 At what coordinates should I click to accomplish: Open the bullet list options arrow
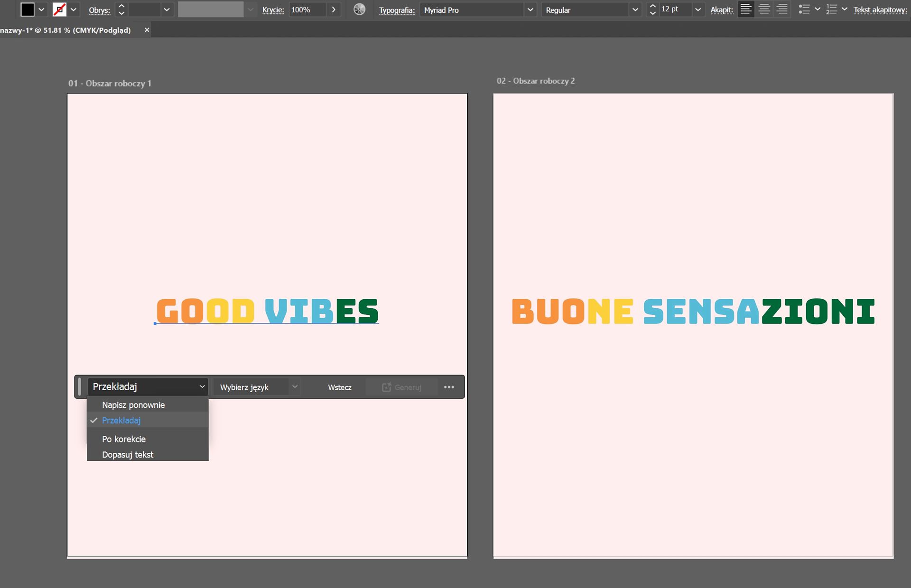pos(817,9)
